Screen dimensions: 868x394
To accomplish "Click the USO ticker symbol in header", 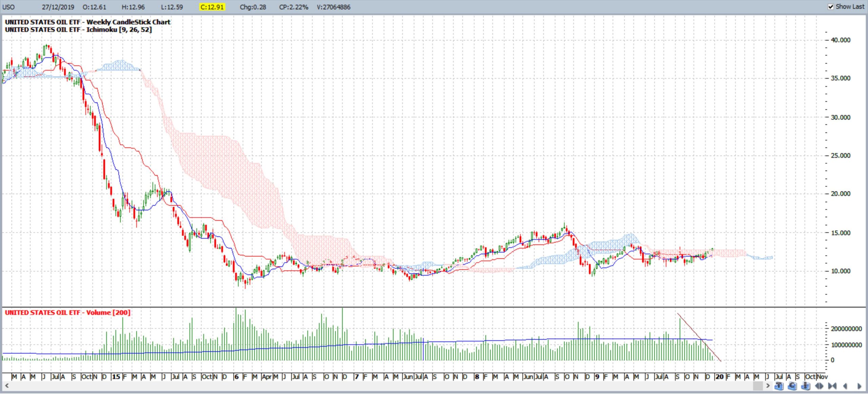I will (8, 7).
